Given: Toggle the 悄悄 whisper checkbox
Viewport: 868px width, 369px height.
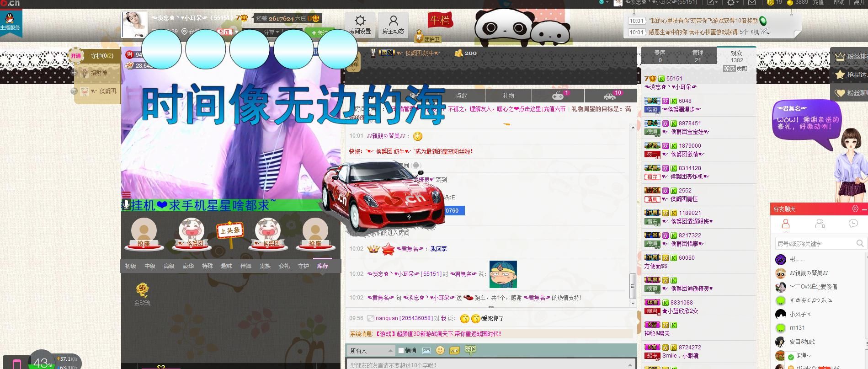Looking at the screenshot, I should point(401,350).
